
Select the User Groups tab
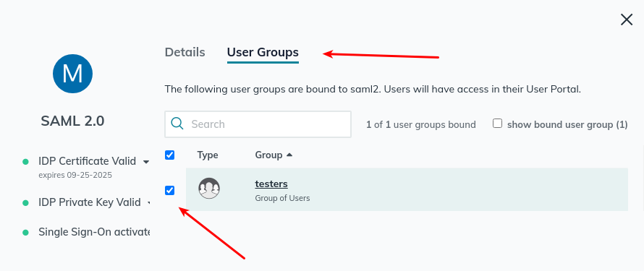tap(263, 53)
